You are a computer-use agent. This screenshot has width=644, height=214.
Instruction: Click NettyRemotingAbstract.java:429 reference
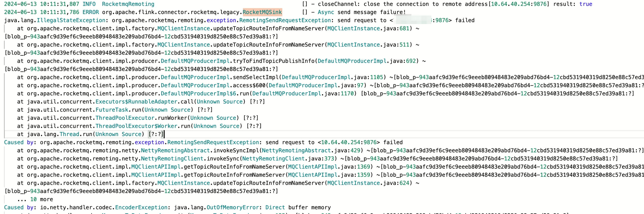(x=311, y=150)
